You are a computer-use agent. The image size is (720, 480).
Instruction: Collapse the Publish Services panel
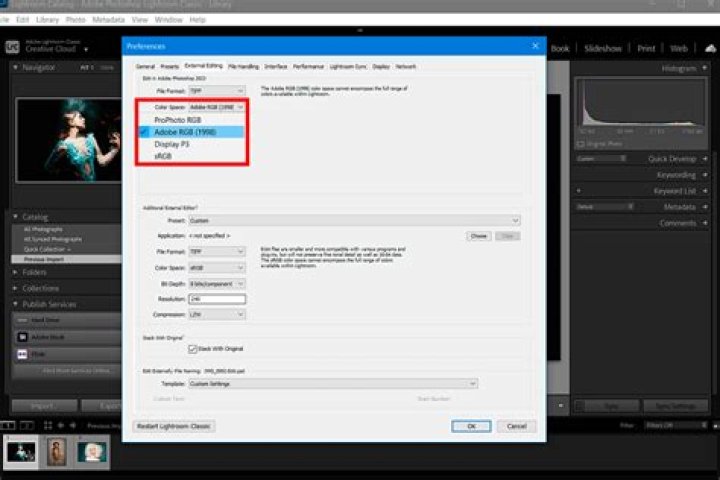15,304
